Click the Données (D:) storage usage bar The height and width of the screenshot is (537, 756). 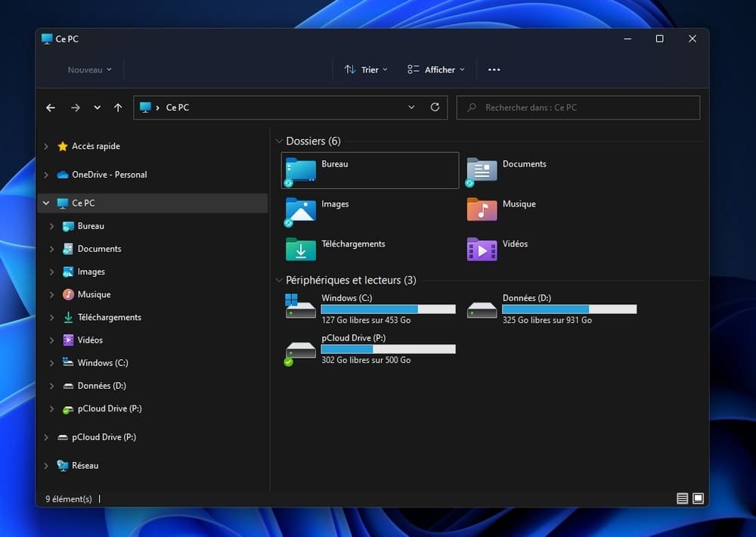pyautogui.click(x=569, y=309)
